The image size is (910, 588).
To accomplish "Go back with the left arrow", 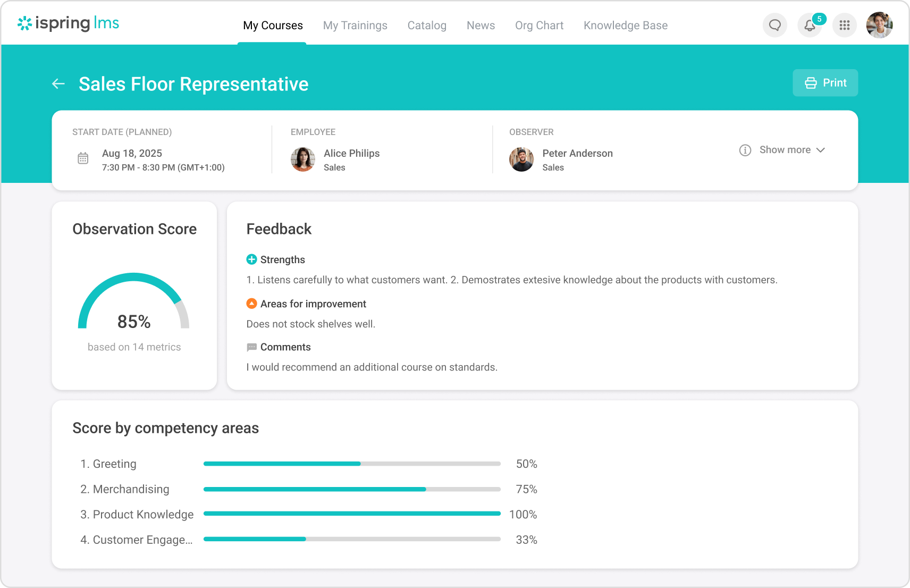I will (58, 84).
